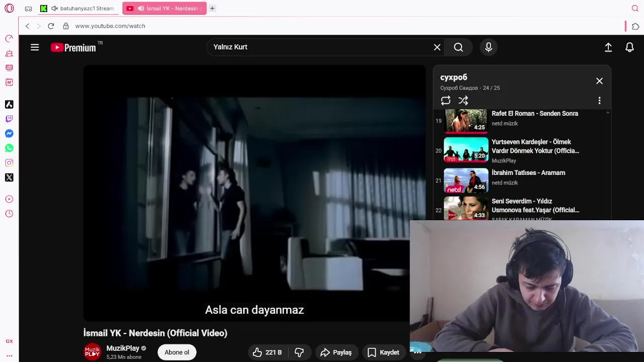Open the YouTube create/upload icon
Image resolution: width=644 pixels, height=362 pixels.
608,47
